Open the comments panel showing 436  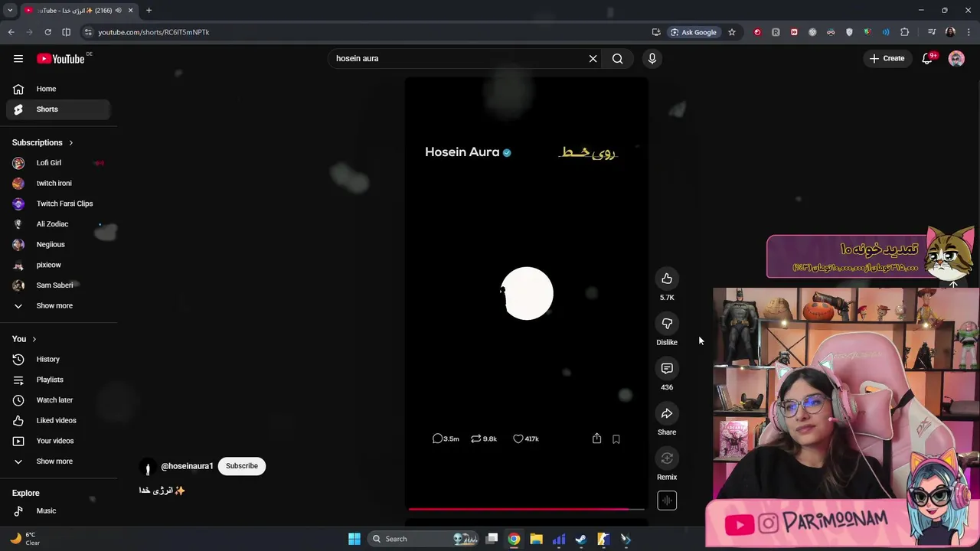click(x=667, y=369)
